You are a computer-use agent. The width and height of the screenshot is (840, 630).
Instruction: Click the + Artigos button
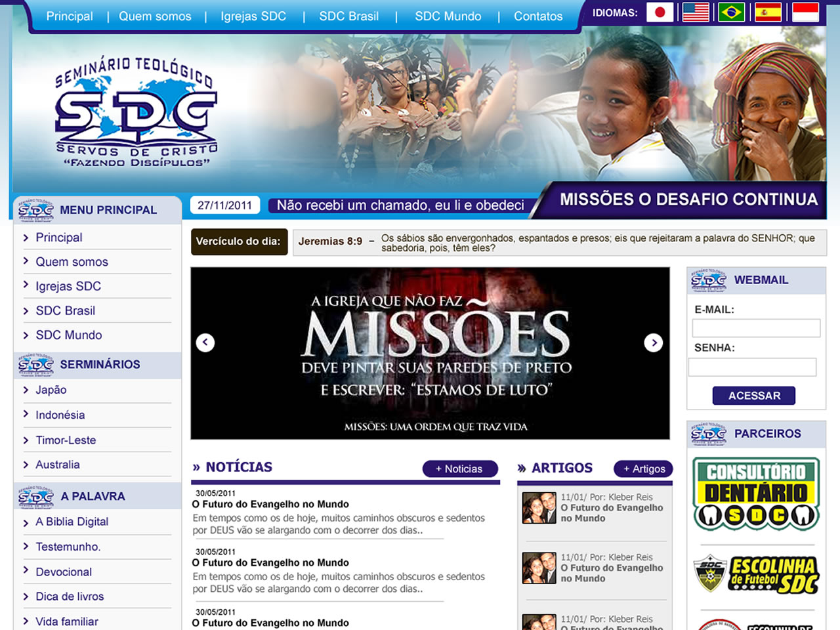[644, 469]
